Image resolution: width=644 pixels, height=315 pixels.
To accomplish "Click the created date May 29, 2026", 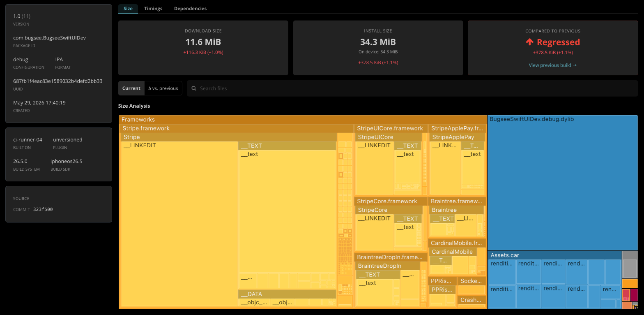I will coord(39,102).
